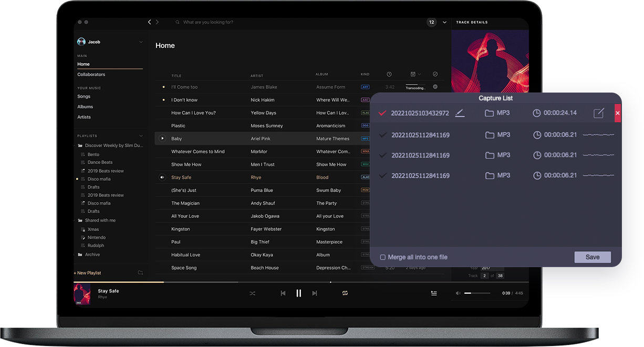
Task: Delete the first capture with red X
Action: [x=618, y=113]
